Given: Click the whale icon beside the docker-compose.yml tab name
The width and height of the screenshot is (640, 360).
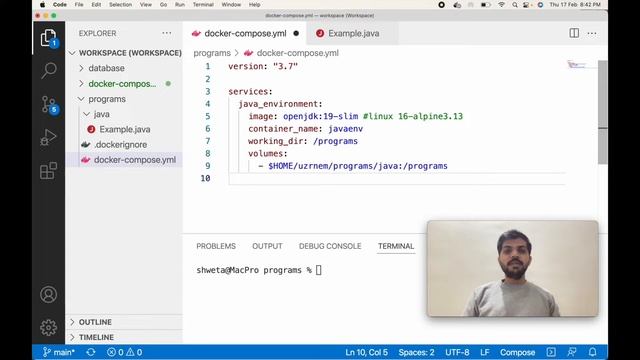Looking at the screenshot, I should [x=196, y=33].
